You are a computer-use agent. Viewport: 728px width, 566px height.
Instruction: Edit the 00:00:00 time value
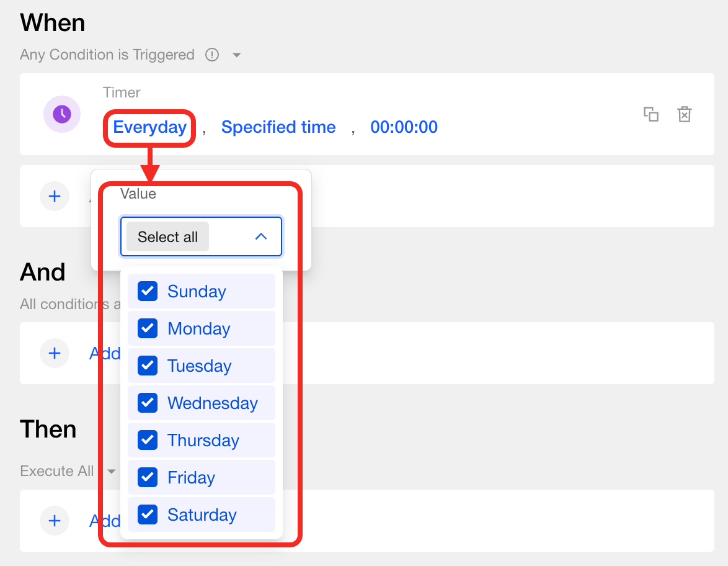coord(404,127)
